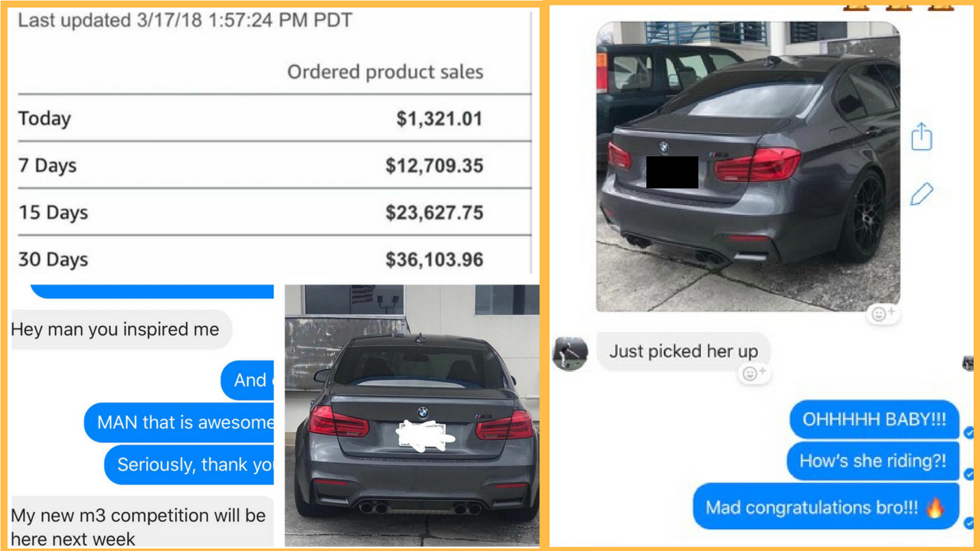Add reaction to "Just picked her up" message
The height and width of the screenshot is (551, 980).
tap(754, 373)
